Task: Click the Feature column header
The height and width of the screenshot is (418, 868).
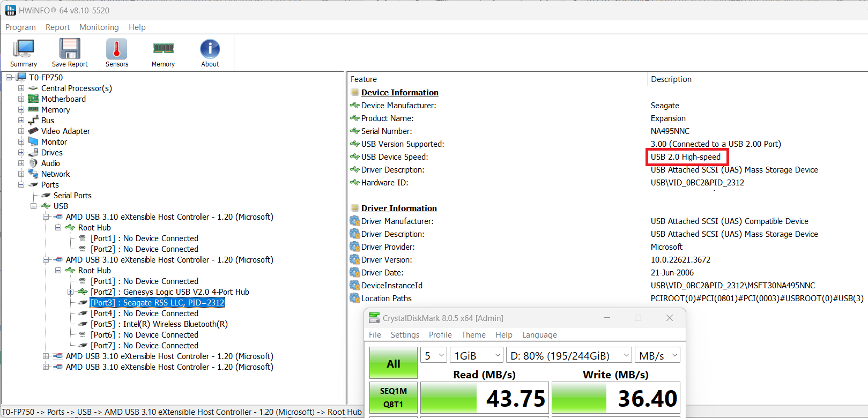Action: (x=363, y=79)
